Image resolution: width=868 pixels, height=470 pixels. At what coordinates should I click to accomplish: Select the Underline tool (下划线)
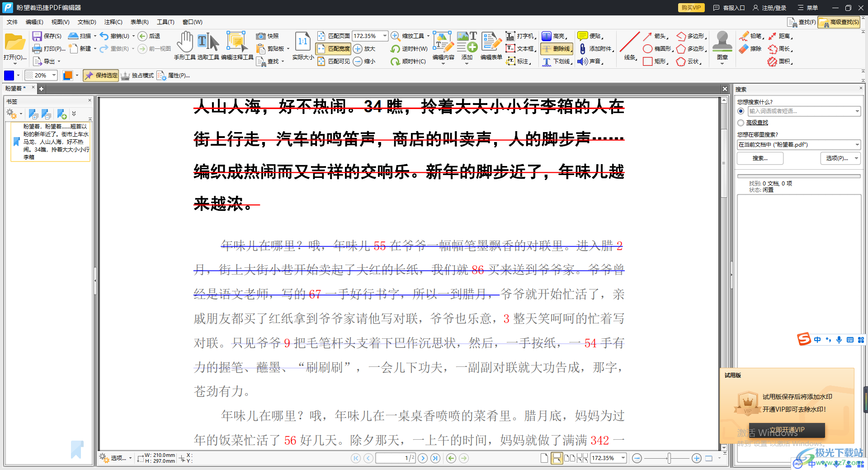coord(557,61)
